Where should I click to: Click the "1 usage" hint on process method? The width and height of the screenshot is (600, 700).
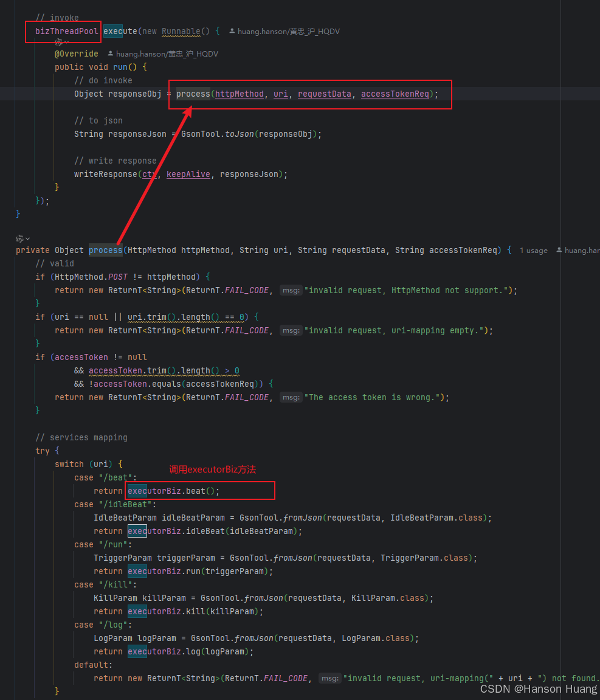(534, 251)
